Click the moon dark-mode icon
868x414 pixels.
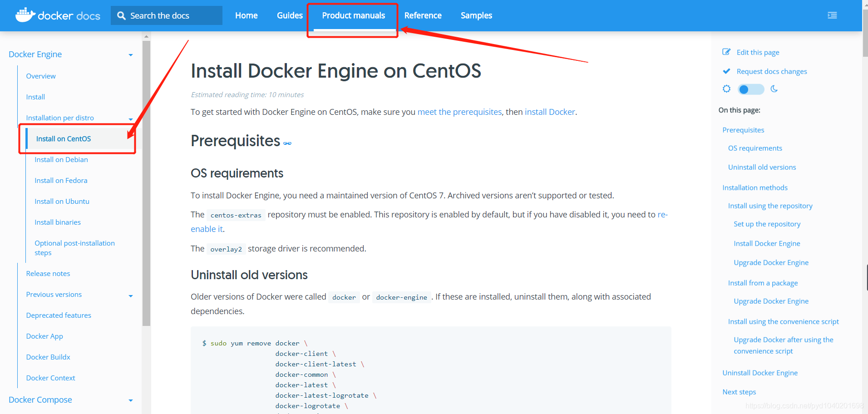(x=774, y=89)
